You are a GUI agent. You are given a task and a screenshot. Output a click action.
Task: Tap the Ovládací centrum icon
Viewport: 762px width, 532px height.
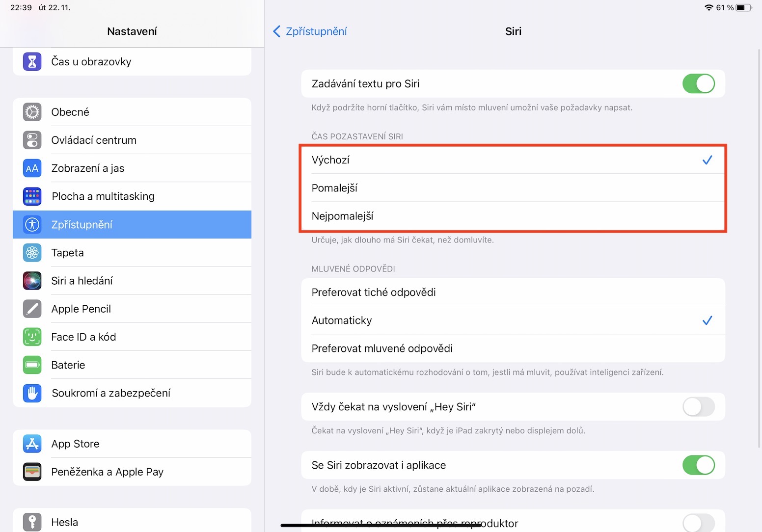pos(32,140)
